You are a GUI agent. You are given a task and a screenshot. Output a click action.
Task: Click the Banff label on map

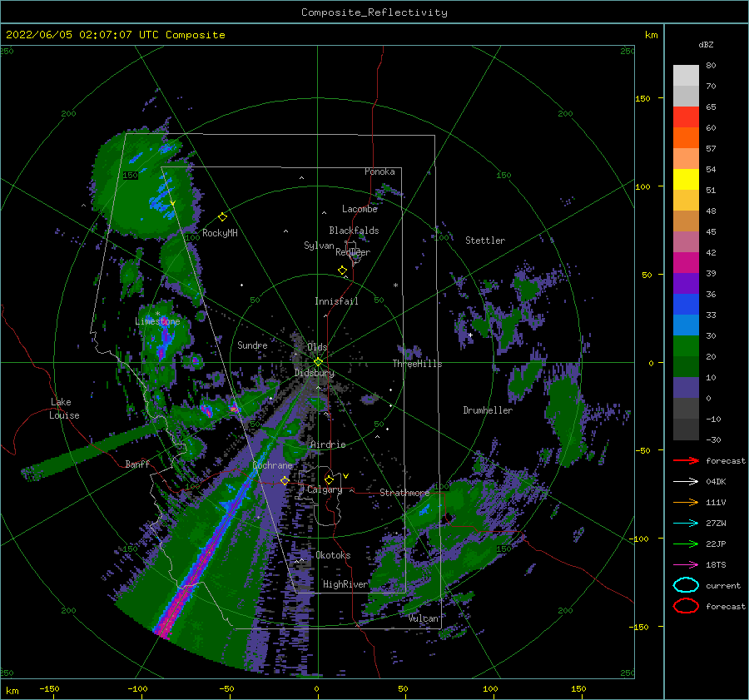click(137, 464)
